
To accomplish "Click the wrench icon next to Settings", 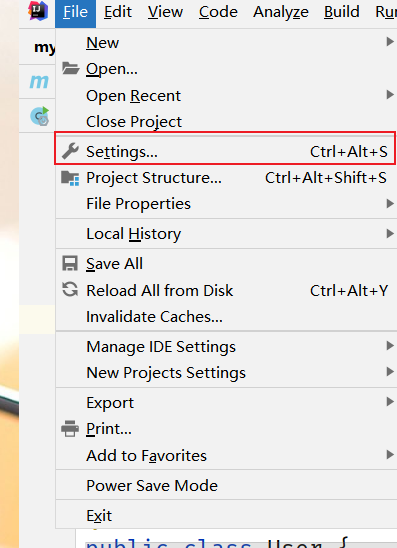I will (70, 151).
